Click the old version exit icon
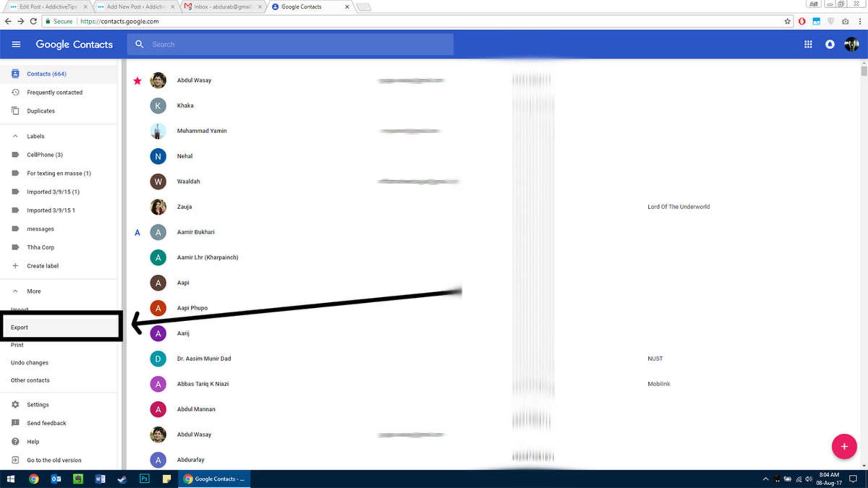Viewport: 868px width, 488px height. point(15,460)
